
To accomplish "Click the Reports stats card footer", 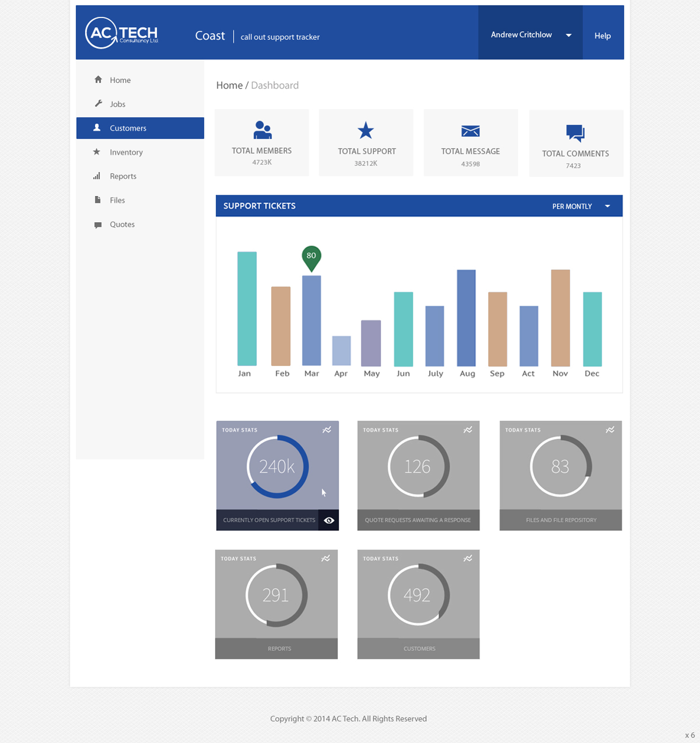I will pos(276,648).
